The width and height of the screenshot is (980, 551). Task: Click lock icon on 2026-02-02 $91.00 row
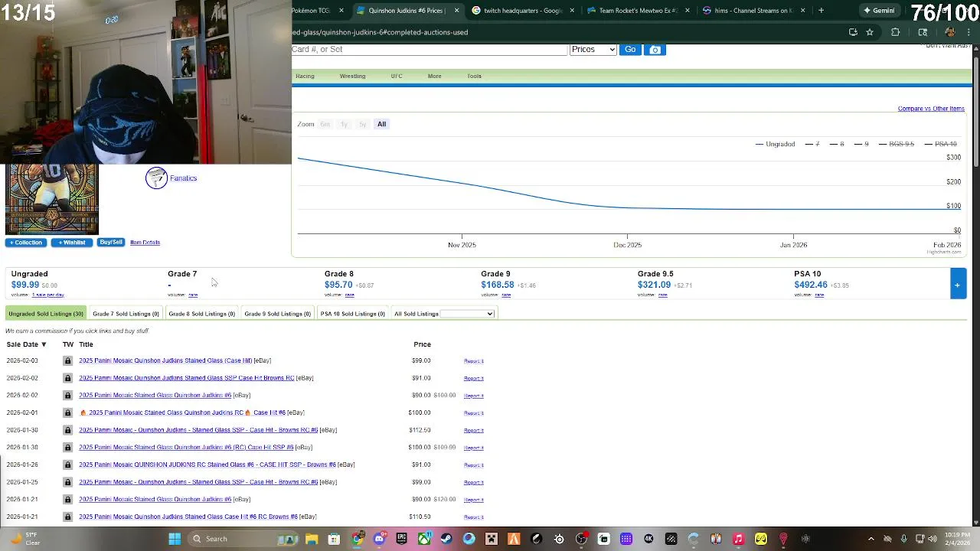[x=67, y=378]
